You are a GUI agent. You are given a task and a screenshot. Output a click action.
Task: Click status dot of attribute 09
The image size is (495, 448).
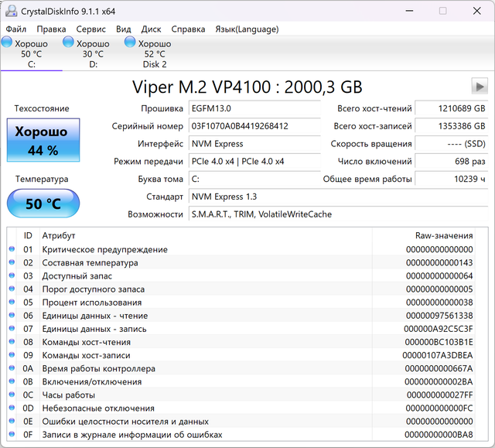[x=12, y=355]
